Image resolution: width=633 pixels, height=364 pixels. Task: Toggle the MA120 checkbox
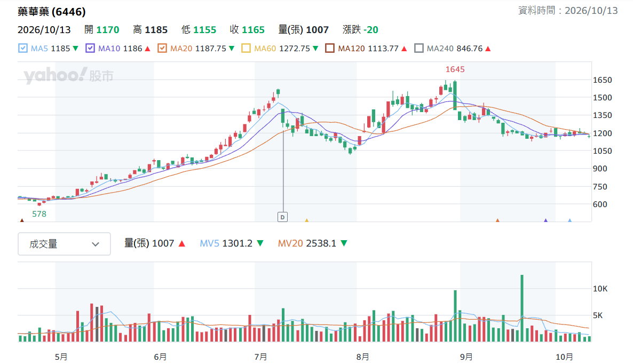coord(330,49)
